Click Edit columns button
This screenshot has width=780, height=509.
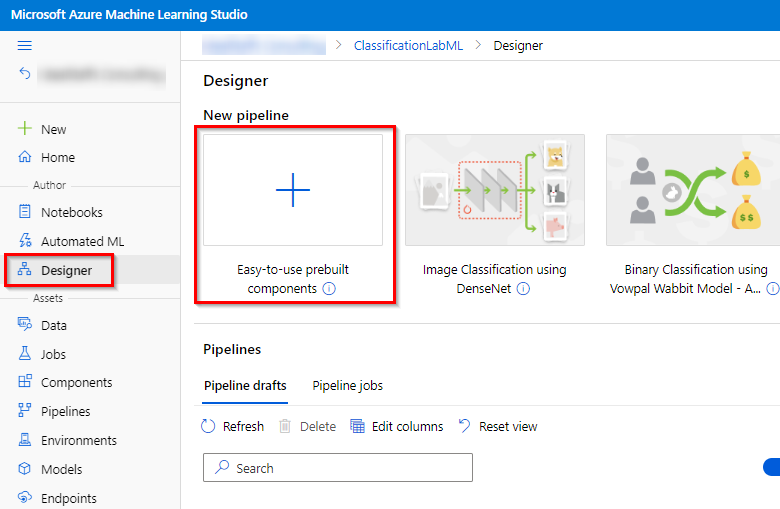click(x=397, y=426)
